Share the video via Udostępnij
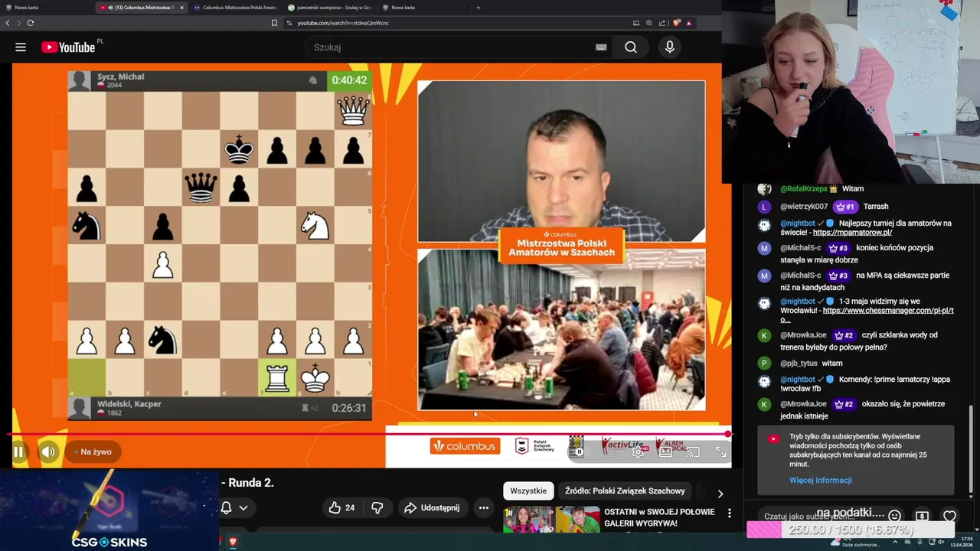Viewport: 980px width, 551px height. [x=432, y=507]
